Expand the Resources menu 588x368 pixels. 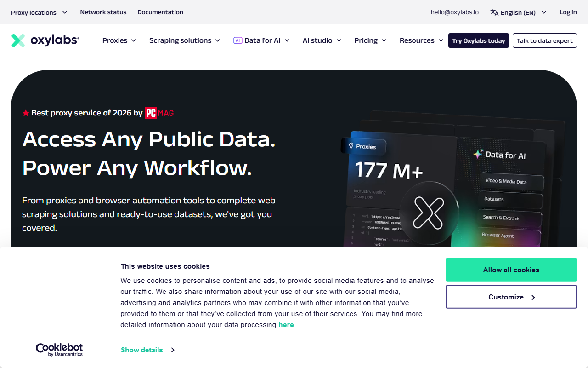[421, 40]
